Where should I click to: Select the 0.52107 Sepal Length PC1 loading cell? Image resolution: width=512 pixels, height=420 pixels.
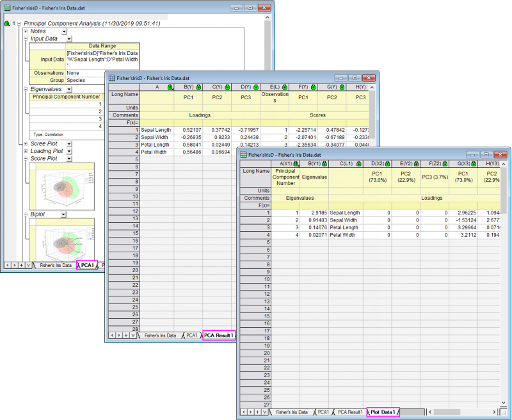click(188, 130)
